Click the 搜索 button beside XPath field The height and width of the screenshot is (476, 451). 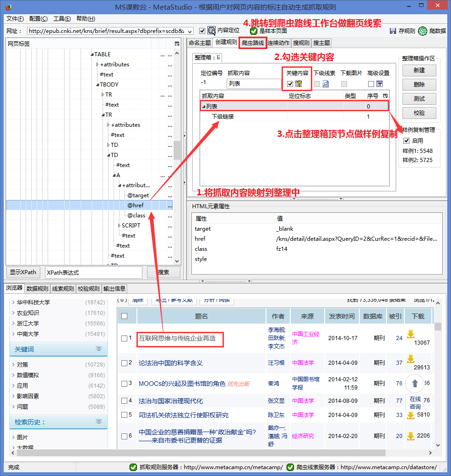(164, 272)
